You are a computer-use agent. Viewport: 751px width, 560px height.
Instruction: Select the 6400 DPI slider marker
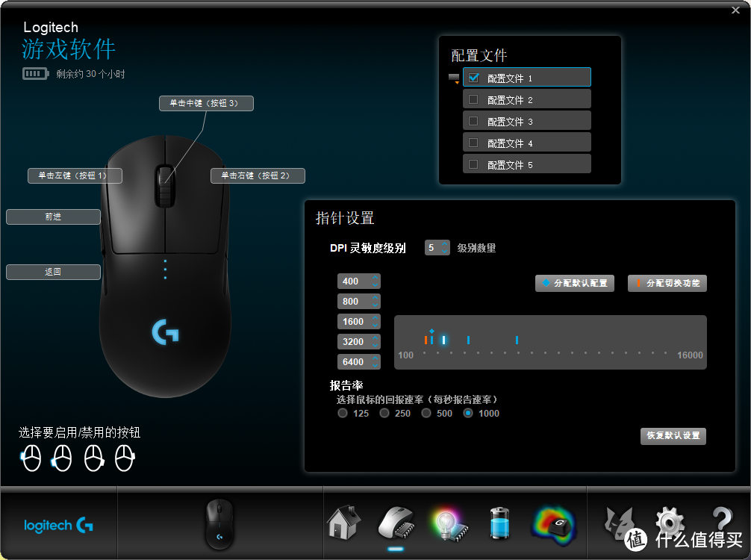point(517,340)
